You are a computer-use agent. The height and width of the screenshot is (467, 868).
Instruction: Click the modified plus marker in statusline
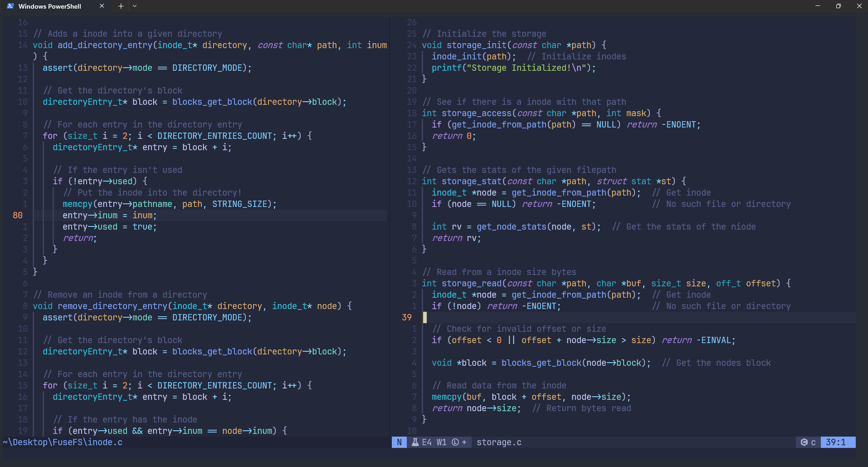(464, 442)
